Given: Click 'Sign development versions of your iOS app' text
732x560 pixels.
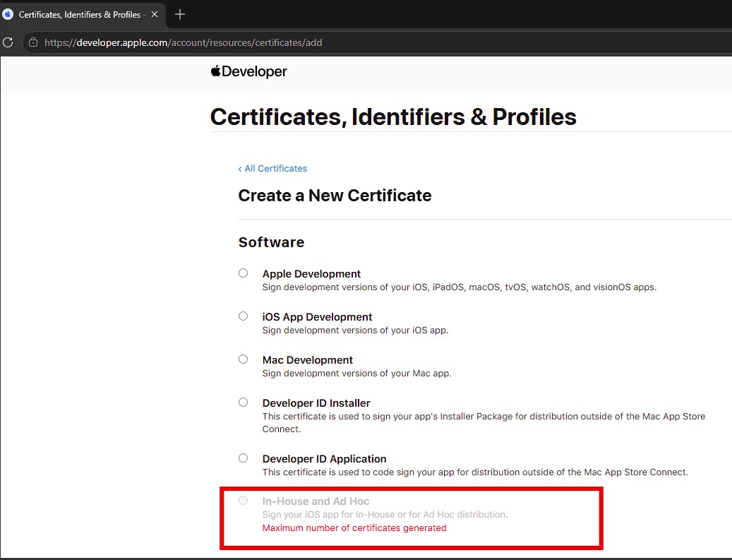Looking at the screenshot, I should click(355, 330).
